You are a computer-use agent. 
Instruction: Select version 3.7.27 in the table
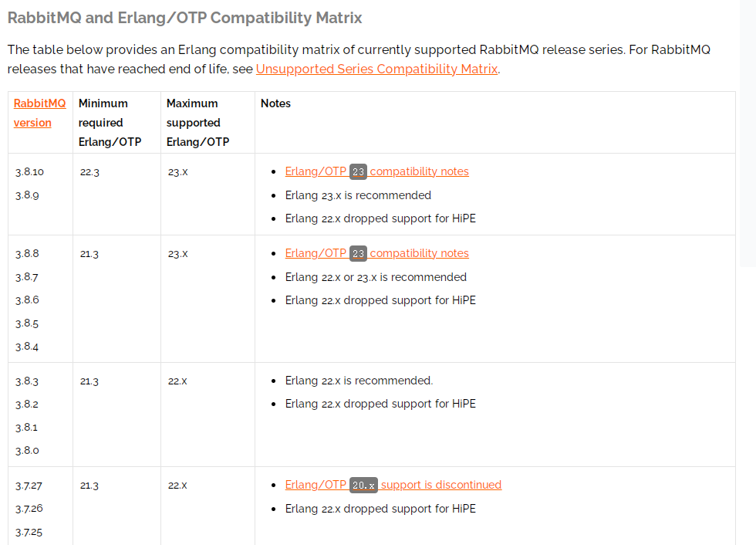click(29, 486)
